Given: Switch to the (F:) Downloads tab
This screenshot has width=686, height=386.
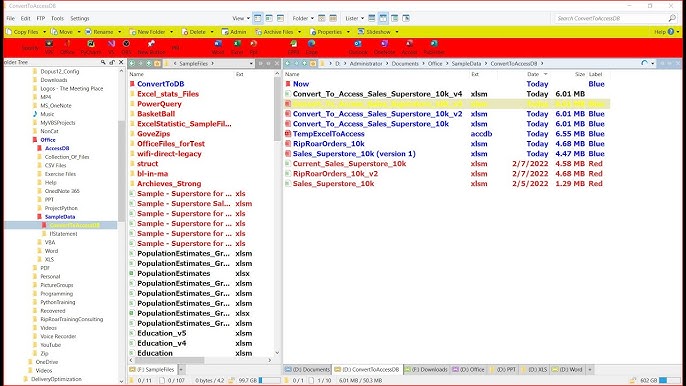Looking at the screenshot, I should click(427, 369).
